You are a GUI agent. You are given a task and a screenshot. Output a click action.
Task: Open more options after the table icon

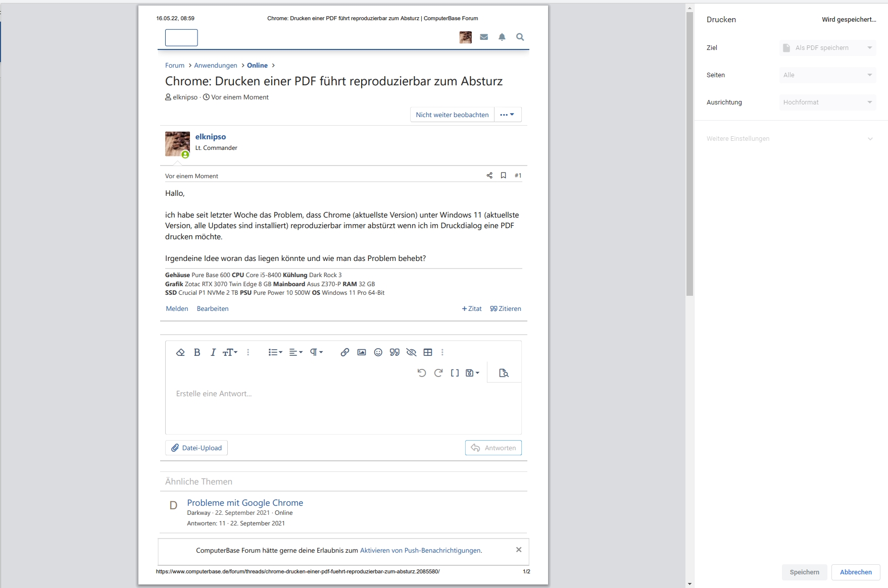pyautogui.click(x=442, y=352)
